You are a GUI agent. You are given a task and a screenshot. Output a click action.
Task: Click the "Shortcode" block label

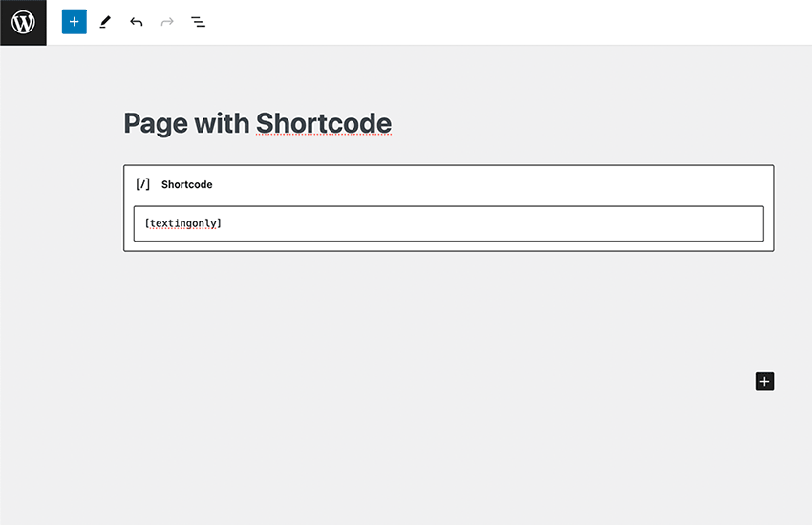click(x=186, y=184)
